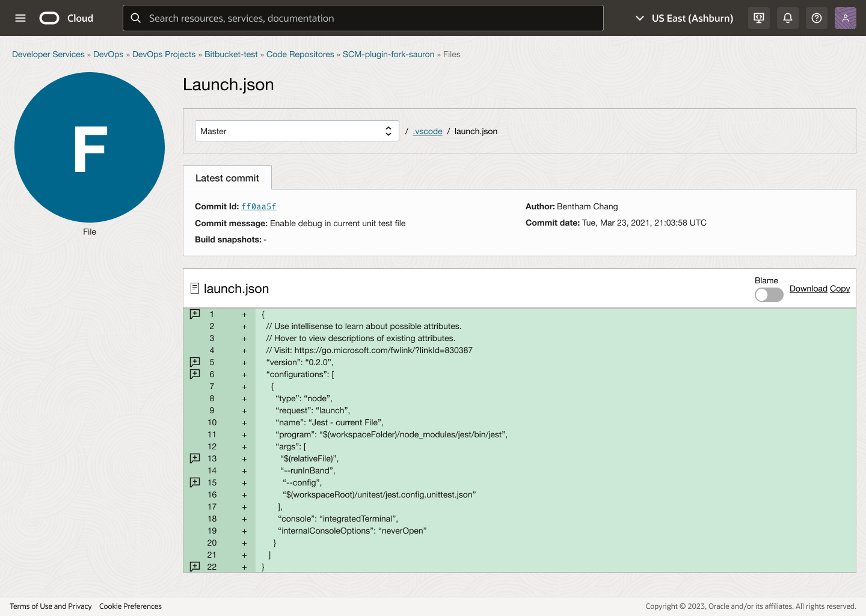Toggle the Blame switch on
This screenshot has width=866, height=616.
pos(769,295)
